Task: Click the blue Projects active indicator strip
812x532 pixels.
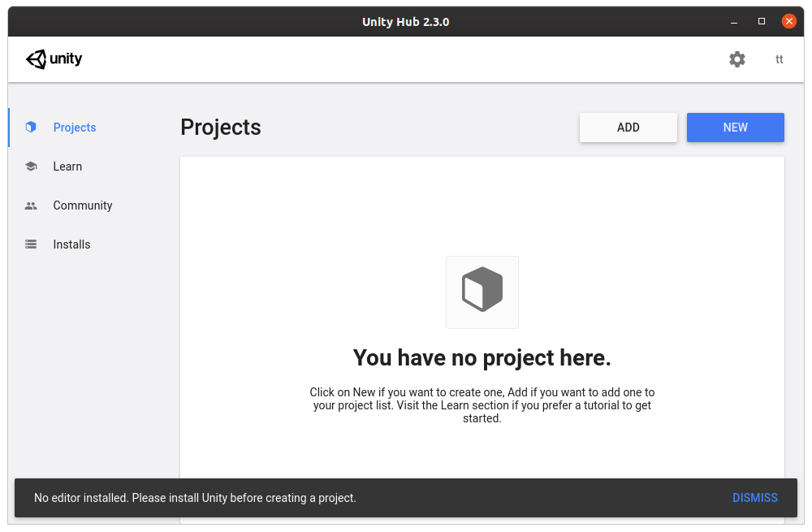Action: point(10,127)
